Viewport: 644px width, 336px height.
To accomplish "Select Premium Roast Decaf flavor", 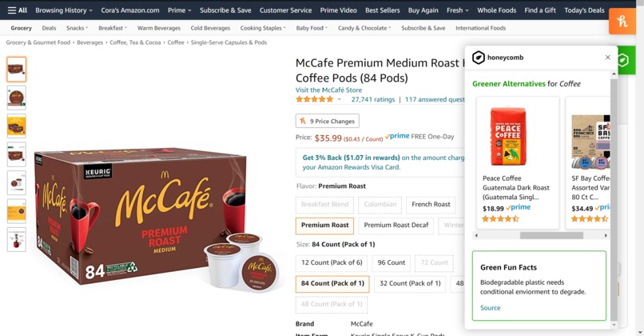I will point(396,226).
